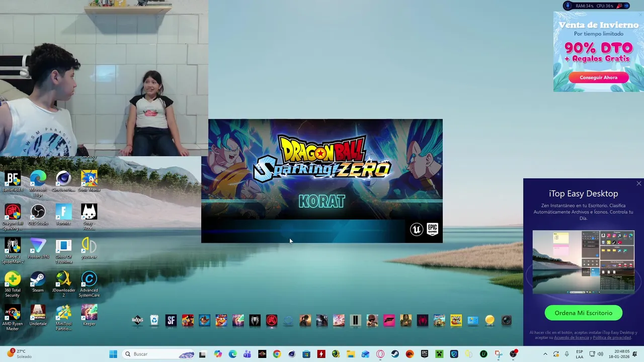Select Advanced SystemCare desktop shortcut

(x=89, y=285)
